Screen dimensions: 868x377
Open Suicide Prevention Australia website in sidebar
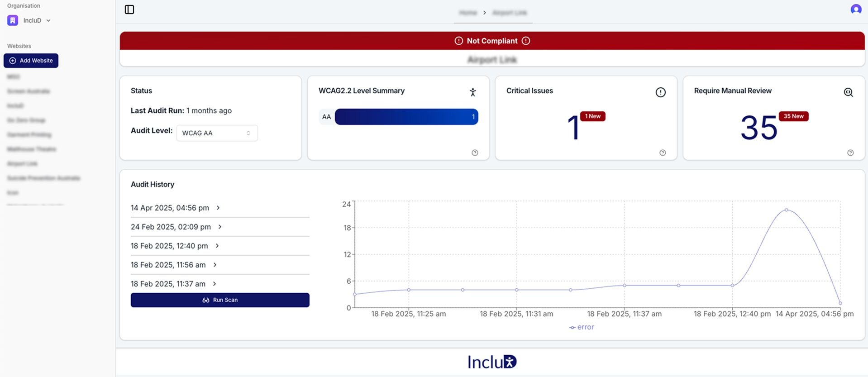(43, 178)
